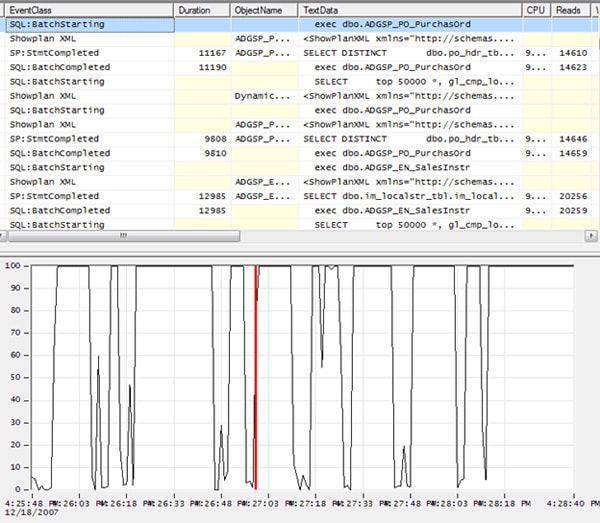Select SP:StmtCompleted row with duration 11167
Viewport: 600px width, 523px height.
pyautogui.click(x=300, y=53)
